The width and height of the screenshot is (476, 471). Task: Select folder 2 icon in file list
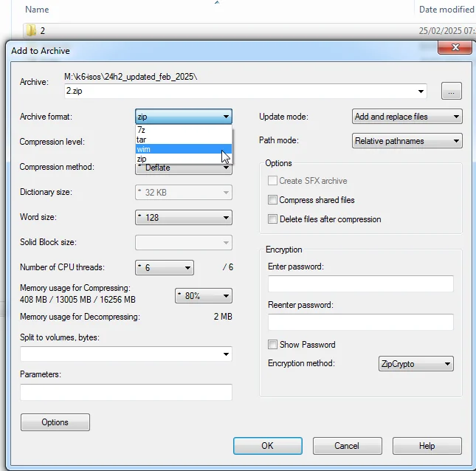31,31
